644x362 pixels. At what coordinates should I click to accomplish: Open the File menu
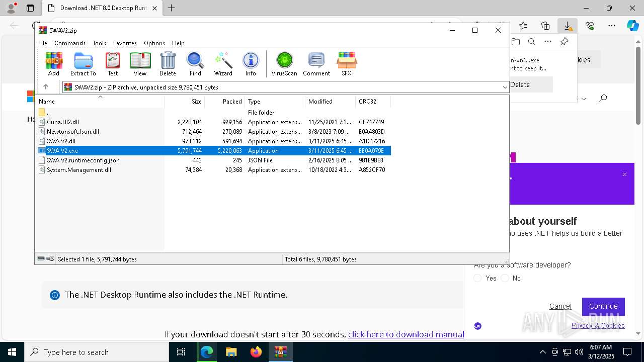pos(43,43)
